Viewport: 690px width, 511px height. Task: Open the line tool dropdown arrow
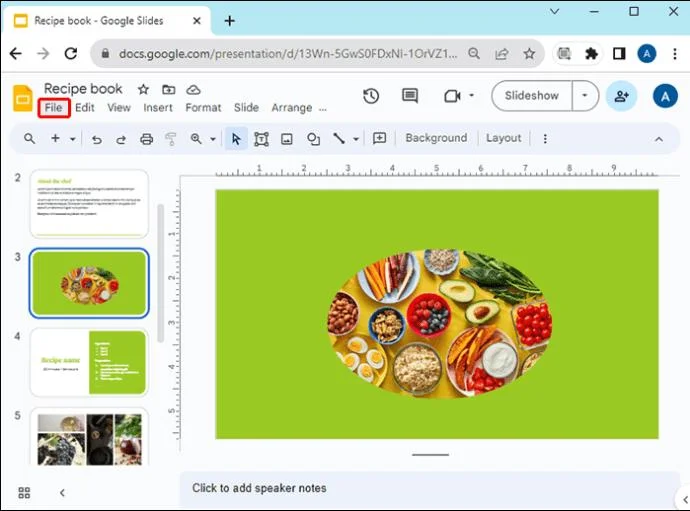[356, 139]
